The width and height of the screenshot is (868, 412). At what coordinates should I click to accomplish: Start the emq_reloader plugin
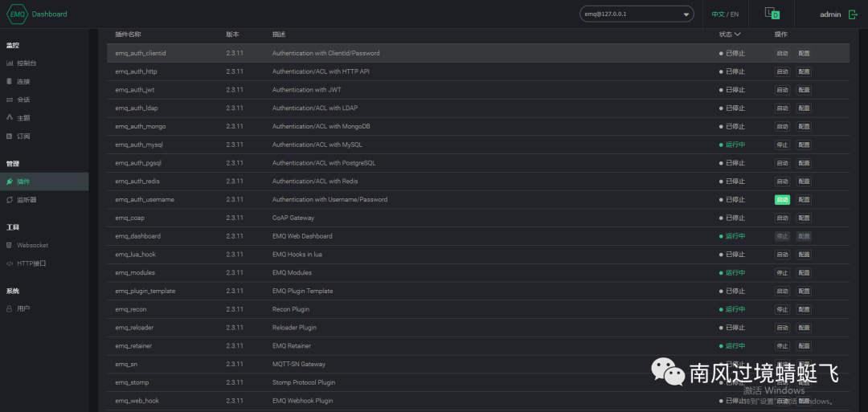(x=782, y=328)
